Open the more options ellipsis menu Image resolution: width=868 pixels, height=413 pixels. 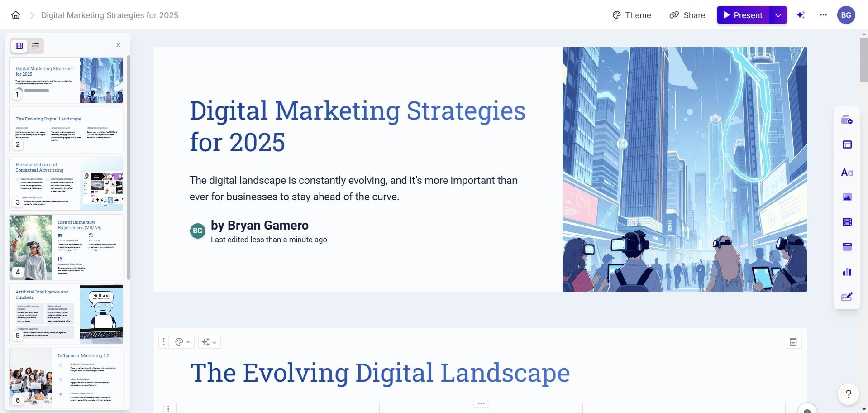click(x=823, y=15)
